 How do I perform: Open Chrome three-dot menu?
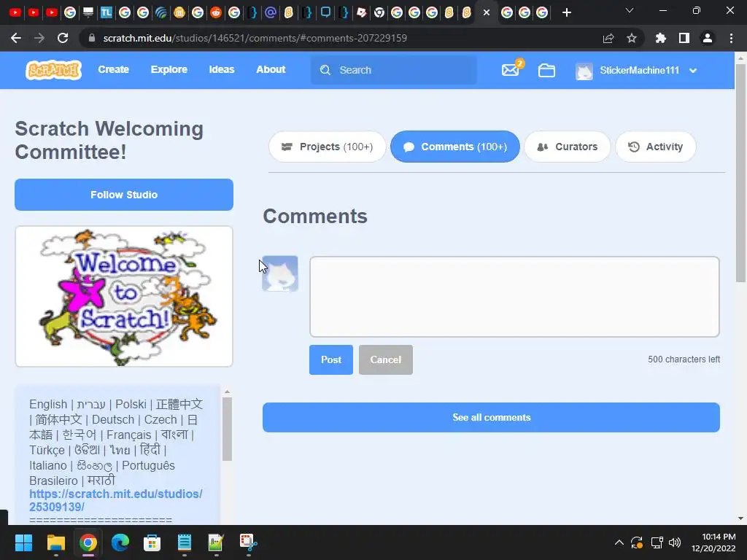coord(731,38)
